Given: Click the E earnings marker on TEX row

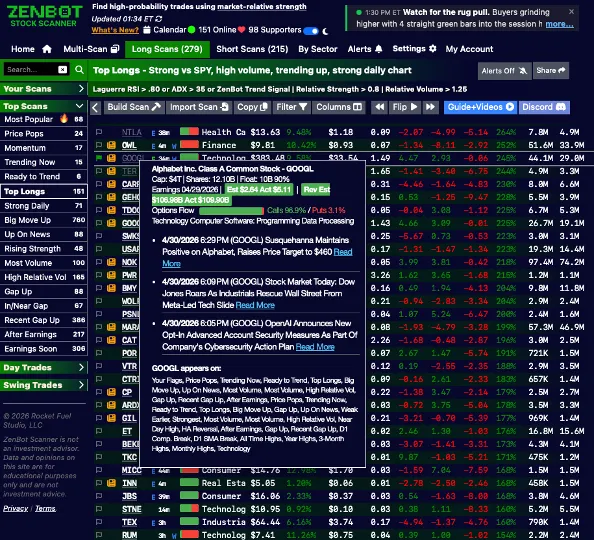Looking at the screenshot, I should pos(153,523).
